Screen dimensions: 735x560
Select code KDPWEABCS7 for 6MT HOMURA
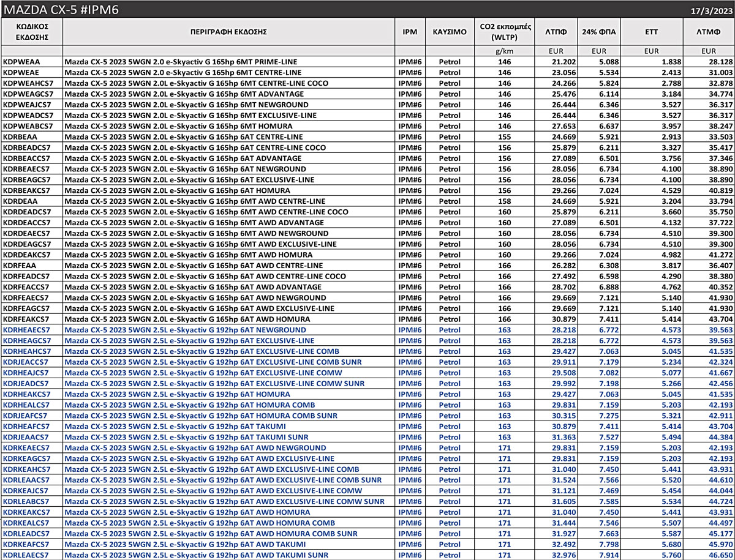[28, 126]
